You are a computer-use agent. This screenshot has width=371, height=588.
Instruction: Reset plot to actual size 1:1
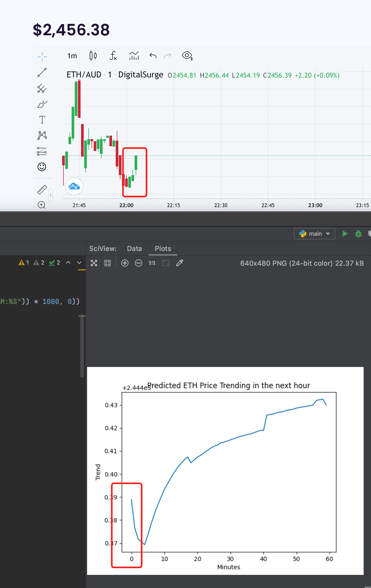[x=152, y=263]
